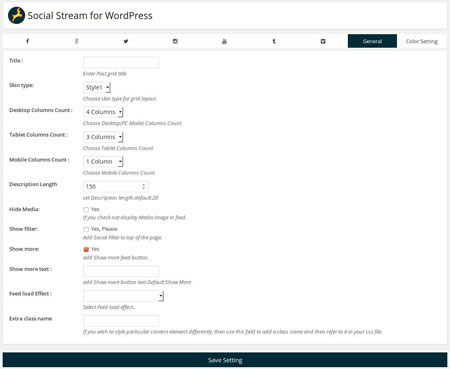This screenshot has height=369, width=450.
Task: Click the Title input field
Action: click(x=121, y=62)
